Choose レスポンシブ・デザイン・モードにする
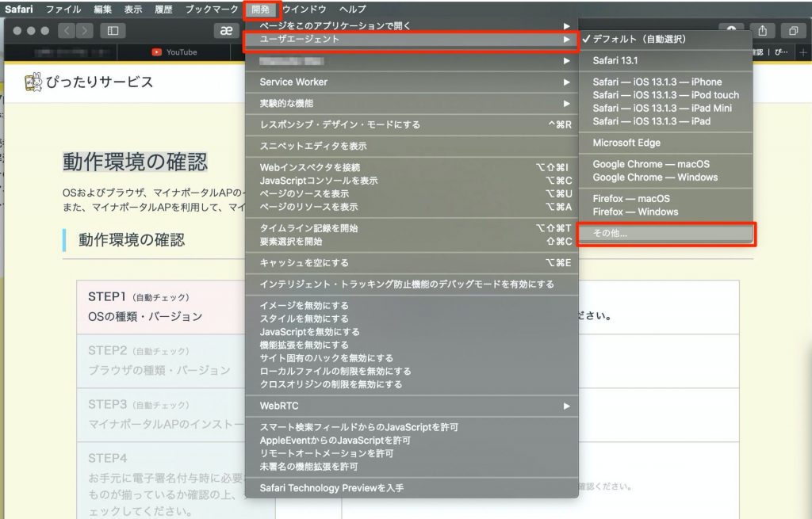The height and width of the screenshot is (519, 812). (x=412, y=124)
